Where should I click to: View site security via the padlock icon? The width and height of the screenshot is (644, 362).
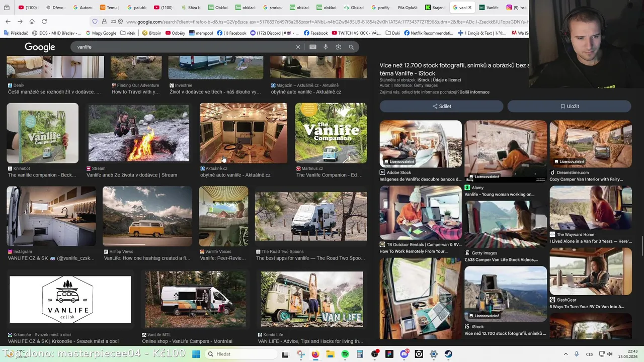click(x=104, y=22)
